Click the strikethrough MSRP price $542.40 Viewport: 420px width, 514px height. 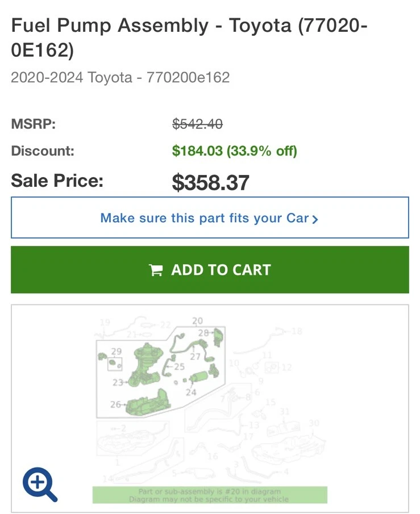[x=197, y=124]
